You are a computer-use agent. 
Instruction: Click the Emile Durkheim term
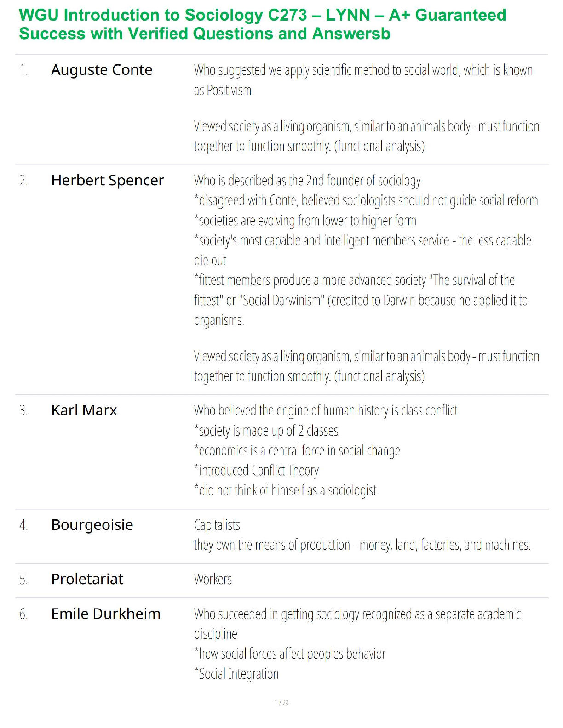point(106,614)
